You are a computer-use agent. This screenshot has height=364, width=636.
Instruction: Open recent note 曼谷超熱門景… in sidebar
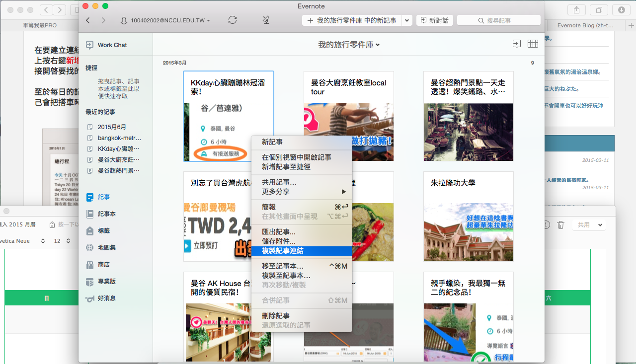coord(114,171)
